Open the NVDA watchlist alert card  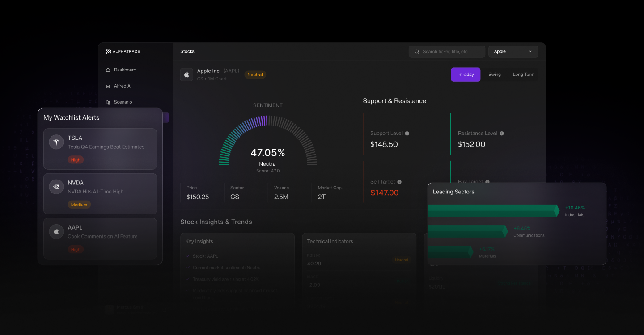100,194
